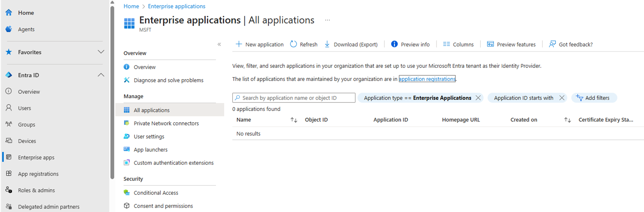644x212 pixels.
Task: Click the Private Network connectors icon
Action: click(x=127, y=123)
